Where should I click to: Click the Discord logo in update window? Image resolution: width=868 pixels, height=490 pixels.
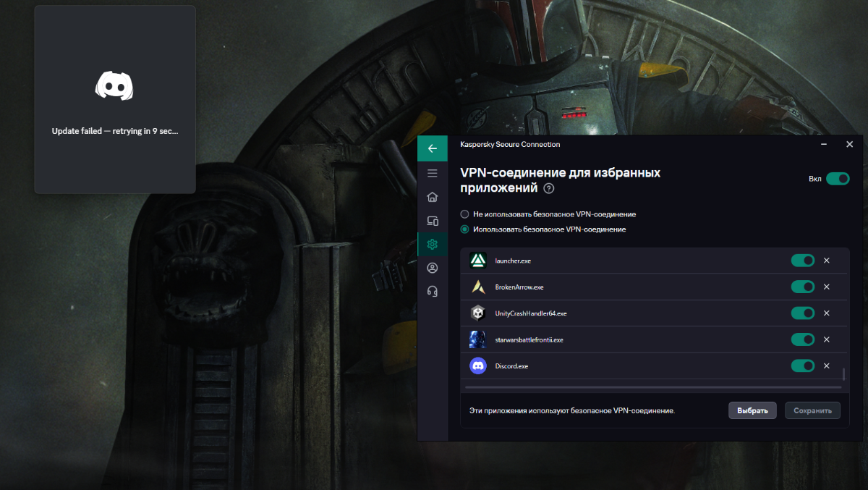pyautogui.click(x=114, y=85)
